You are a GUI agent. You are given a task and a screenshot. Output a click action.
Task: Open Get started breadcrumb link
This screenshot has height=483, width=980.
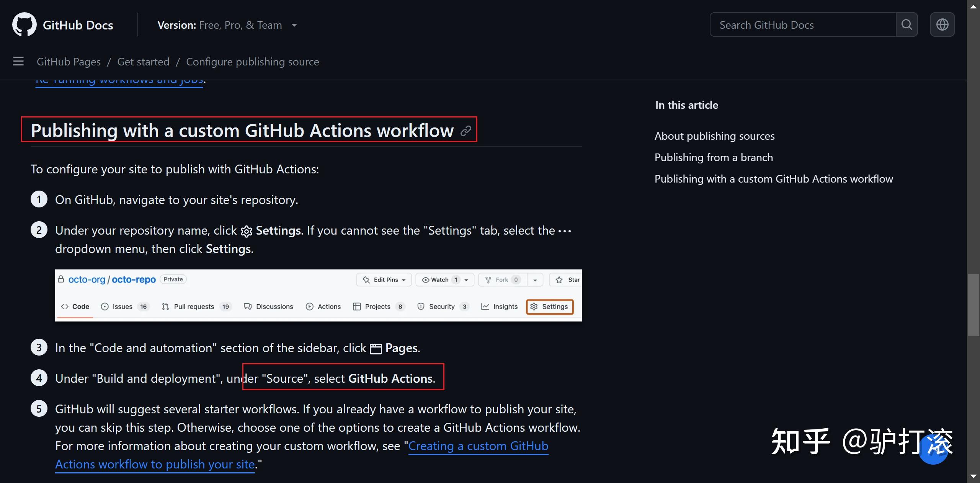tap(143, 62)
